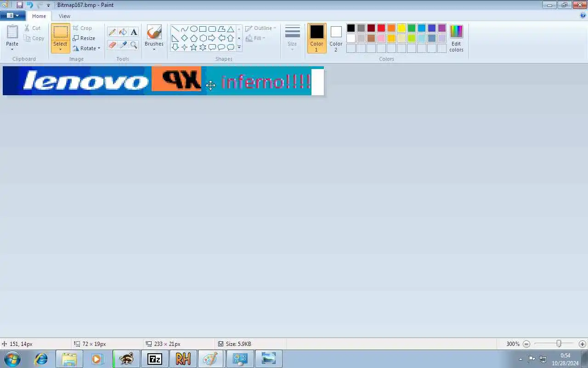Choose the Triangle shape
Viewport: 588px width, 368px height.
click(x=231, y=29)
